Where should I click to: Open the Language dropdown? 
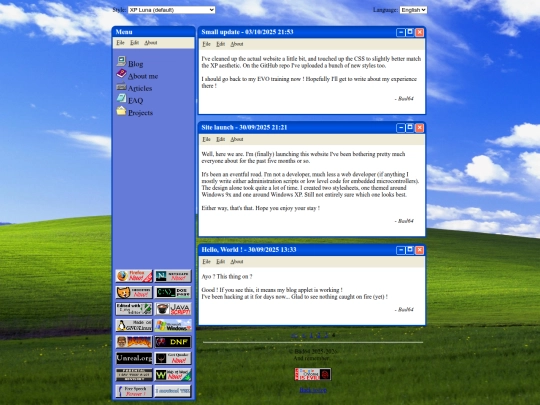413,10
